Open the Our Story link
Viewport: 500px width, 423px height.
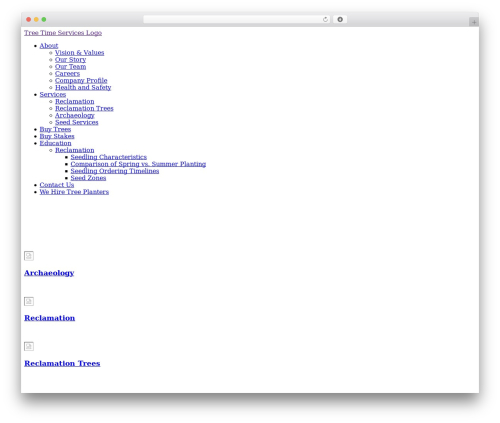click(70, 60)
